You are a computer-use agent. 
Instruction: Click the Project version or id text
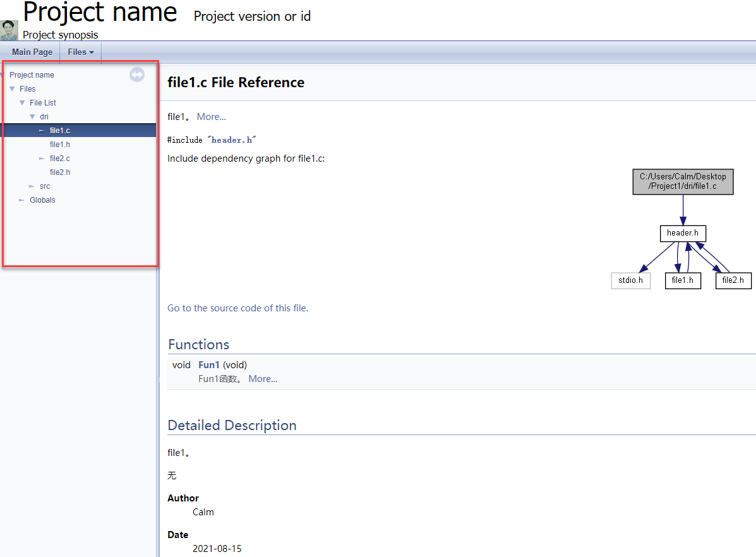click(x=252, y=16)
